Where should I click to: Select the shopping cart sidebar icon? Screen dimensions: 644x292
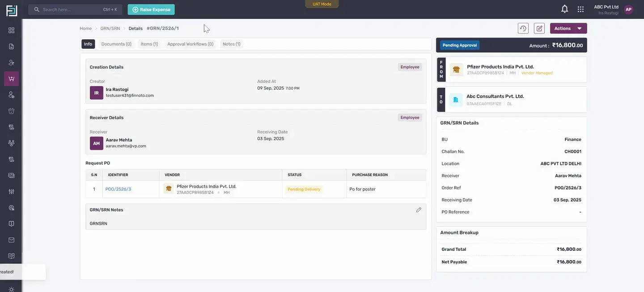(x=11, y=79)
